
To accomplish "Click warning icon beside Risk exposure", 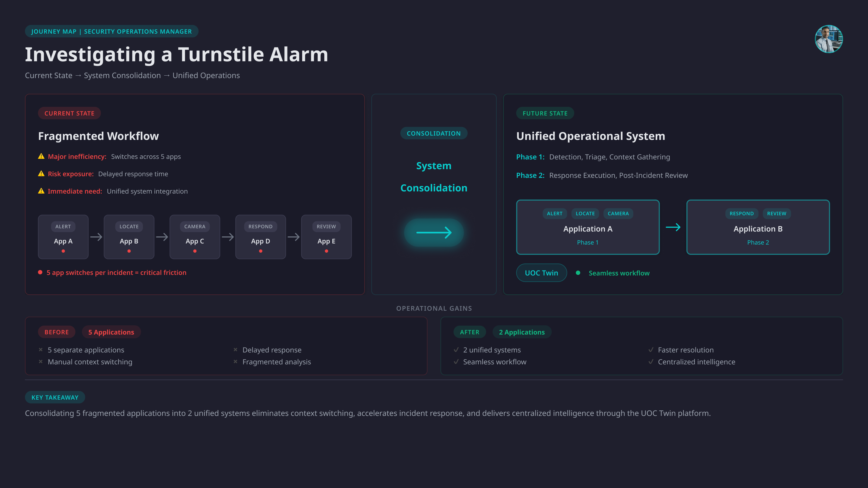I will 41,174.
